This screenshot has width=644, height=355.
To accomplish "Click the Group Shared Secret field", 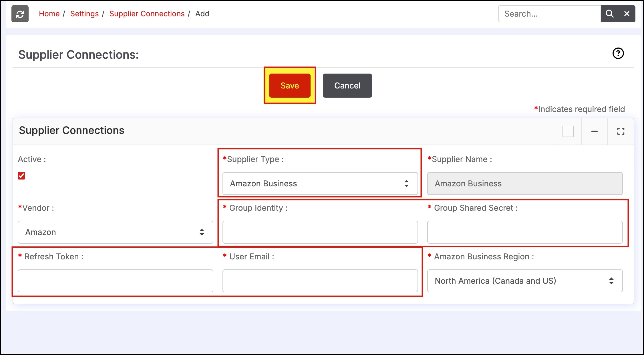I will pos(525,232).
